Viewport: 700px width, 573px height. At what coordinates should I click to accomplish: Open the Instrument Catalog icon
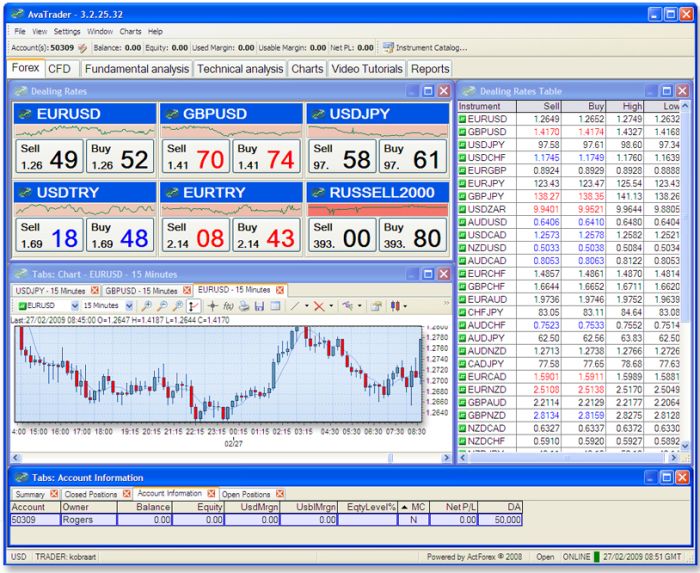(388, 47)
